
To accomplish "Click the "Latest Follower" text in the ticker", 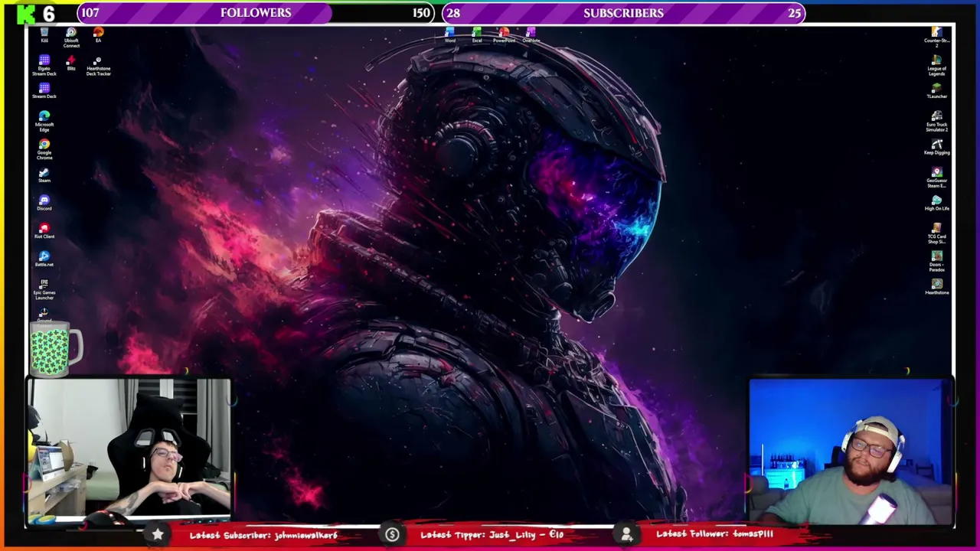I will 714,535.
